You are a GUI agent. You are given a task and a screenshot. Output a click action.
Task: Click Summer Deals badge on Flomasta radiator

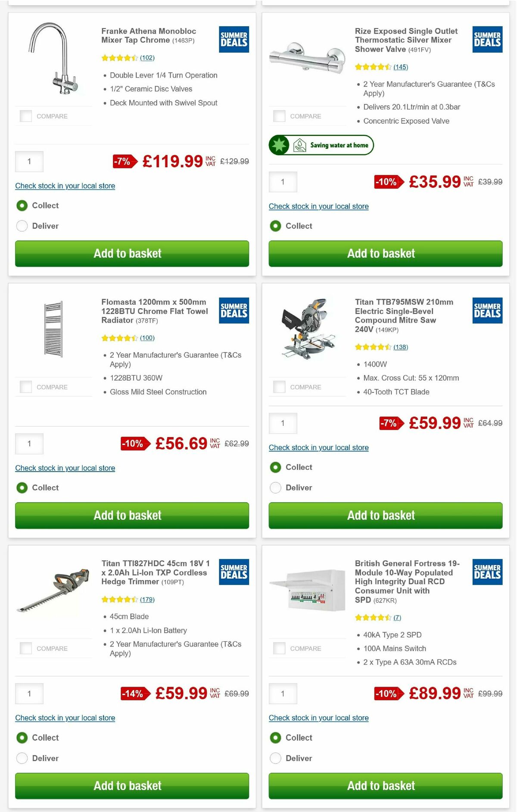(233, 310)
